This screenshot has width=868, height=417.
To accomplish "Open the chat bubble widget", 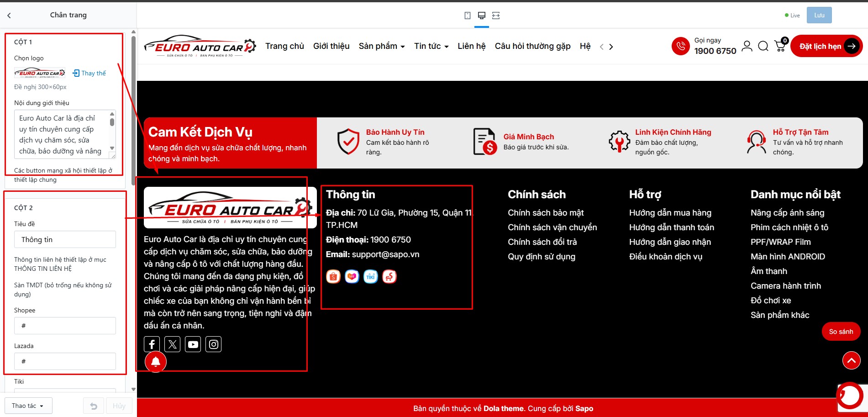I will [x=850, y=396].
